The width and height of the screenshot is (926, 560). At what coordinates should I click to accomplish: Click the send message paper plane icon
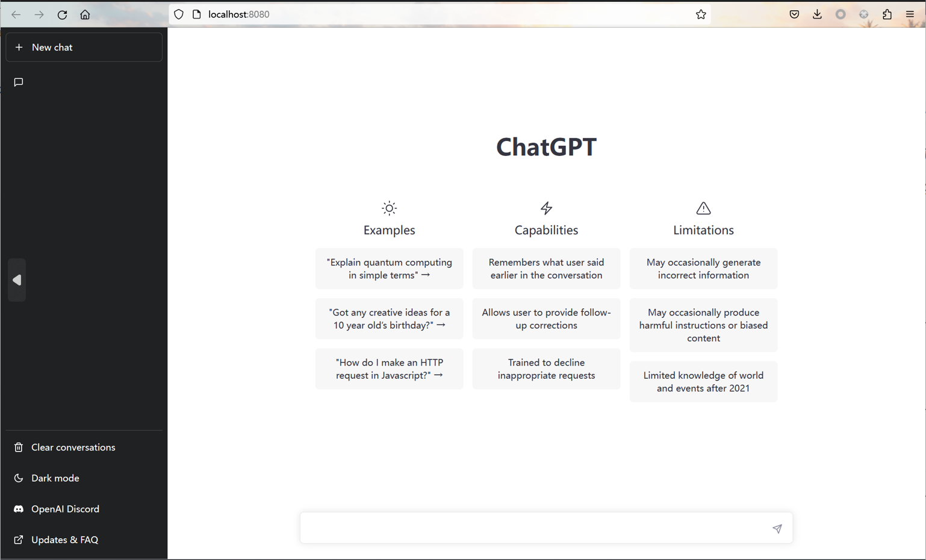click(777, 529)
